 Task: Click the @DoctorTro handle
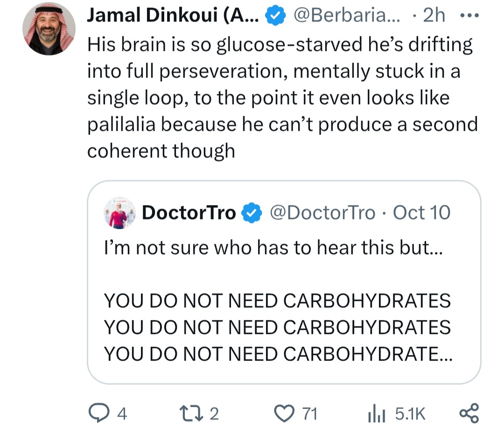tap(322, 213)
